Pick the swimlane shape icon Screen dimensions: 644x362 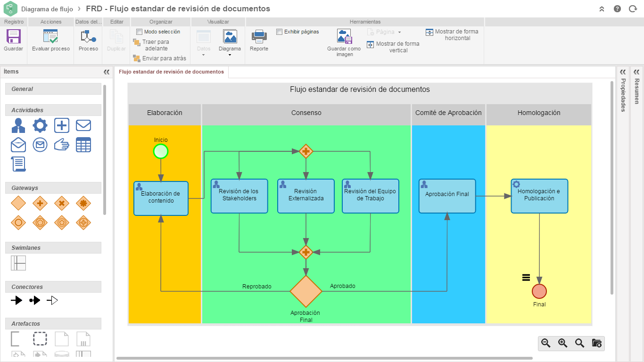(x=18, y=263)
